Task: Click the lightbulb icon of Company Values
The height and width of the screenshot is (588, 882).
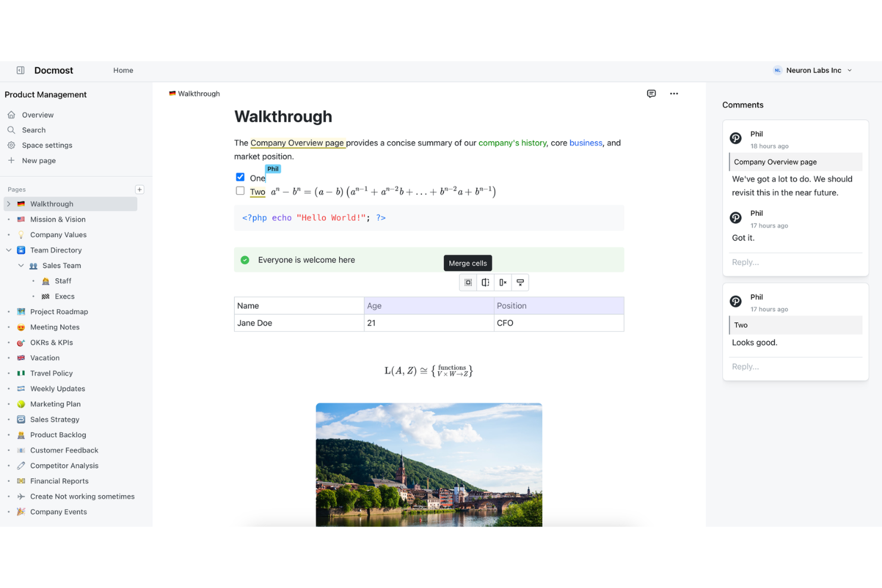Action: [x=21, y=235]
